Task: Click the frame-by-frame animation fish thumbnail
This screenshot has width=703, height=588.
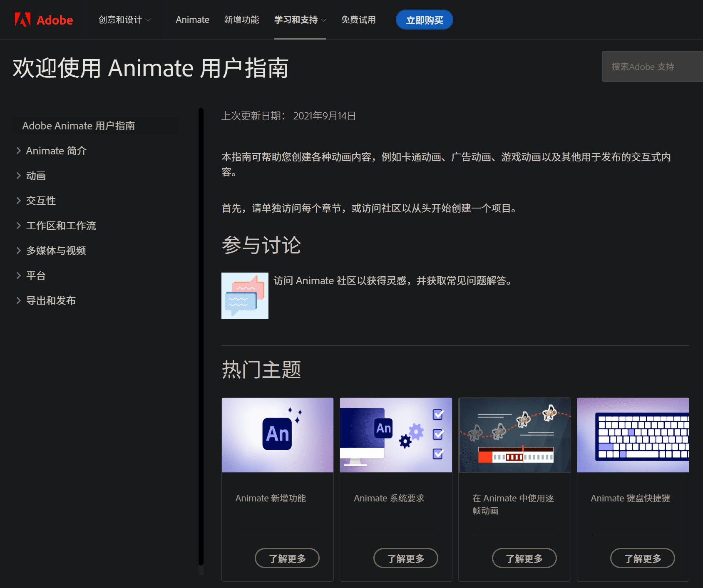Action: coord(514,435)
